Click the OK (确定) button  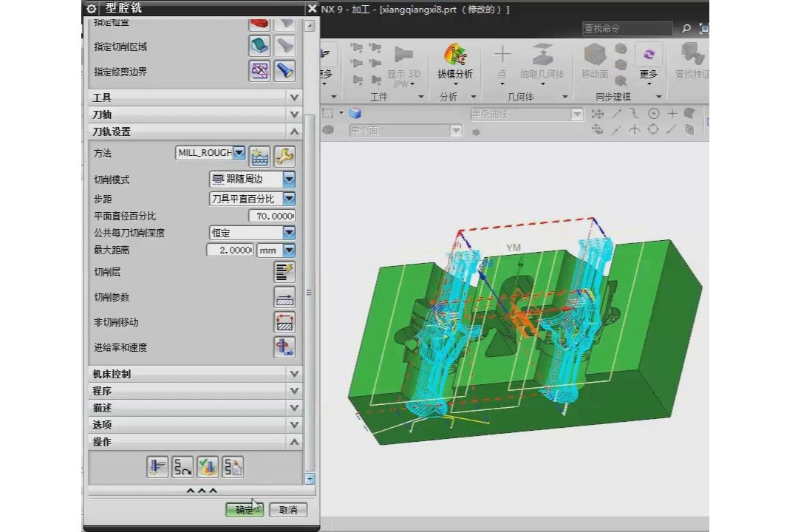(245, 510)
